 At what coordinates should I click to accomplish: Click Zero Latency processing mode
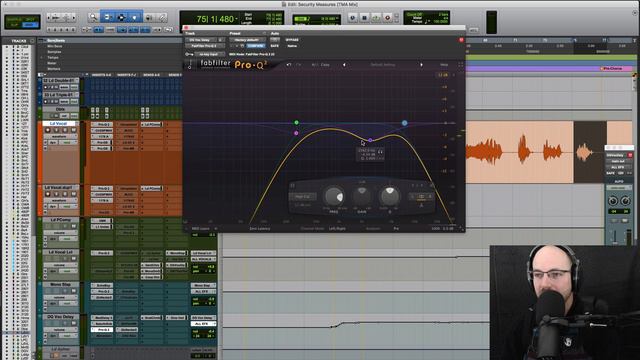(x=260, y=229)
